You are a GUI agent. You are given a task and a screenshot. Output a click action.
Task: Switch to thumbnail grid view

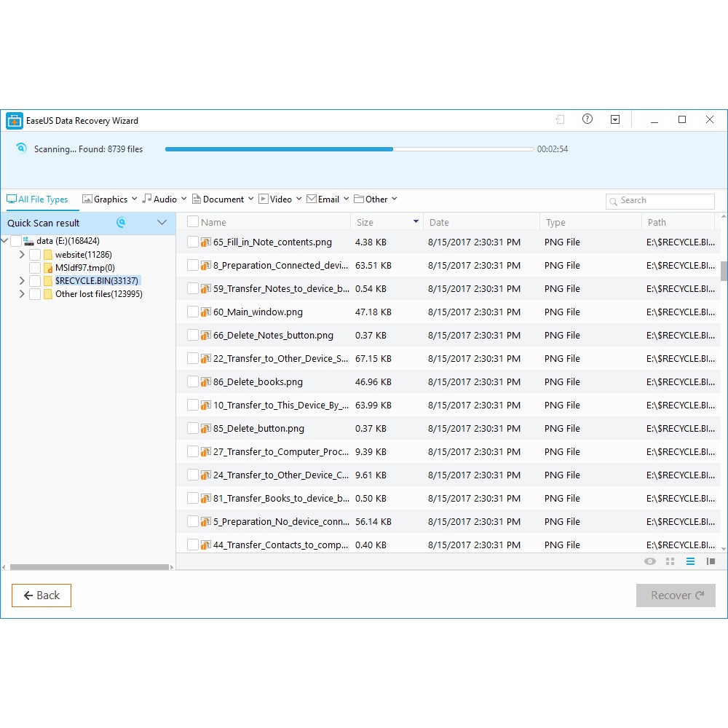tap(670, 561)
